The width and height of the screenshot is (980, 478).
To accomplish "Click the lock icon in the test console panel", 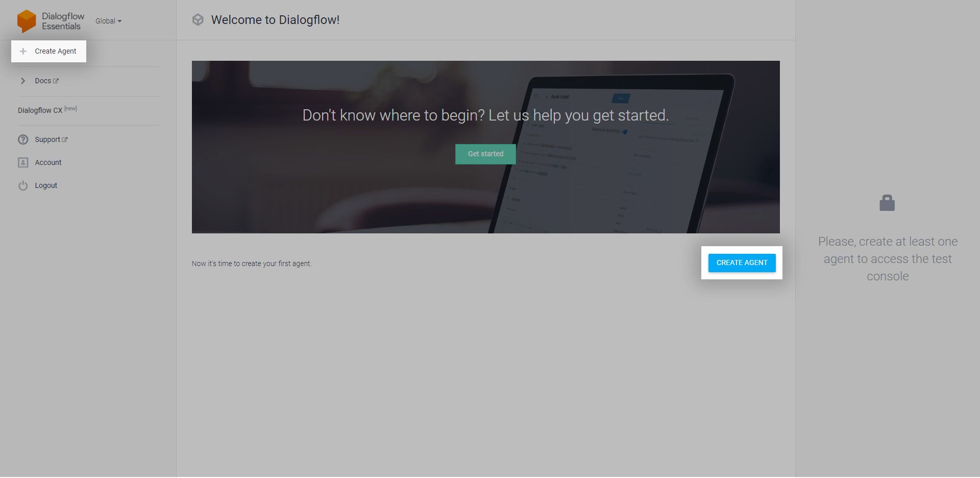I will (887, 203).
